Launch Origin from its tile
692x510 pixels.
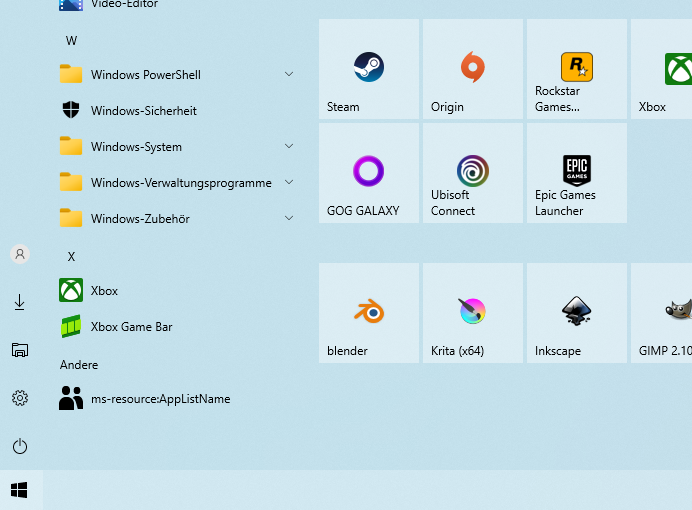tap(473, 69)
